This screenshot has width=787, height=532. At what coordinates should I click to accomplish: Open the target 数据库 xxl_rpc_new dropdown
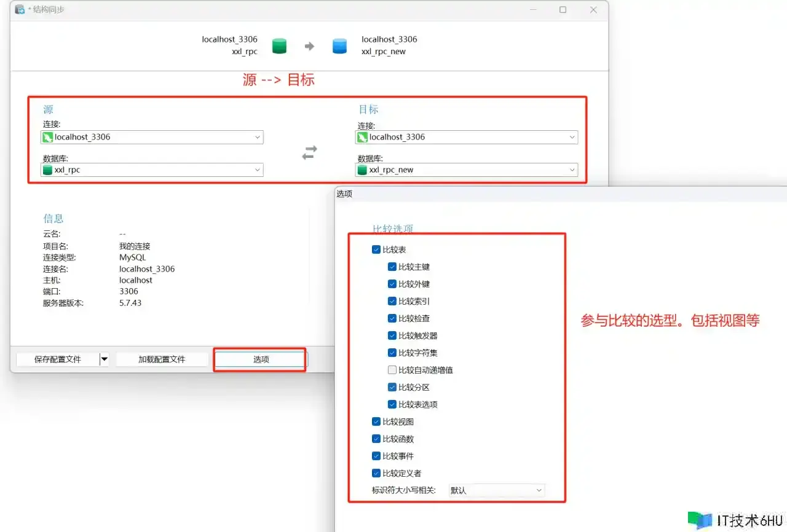[x=572, y=170]
